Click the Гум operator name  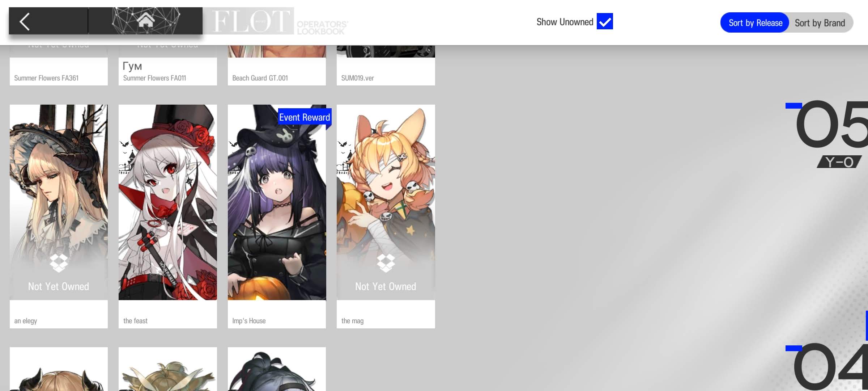[132, 66]
